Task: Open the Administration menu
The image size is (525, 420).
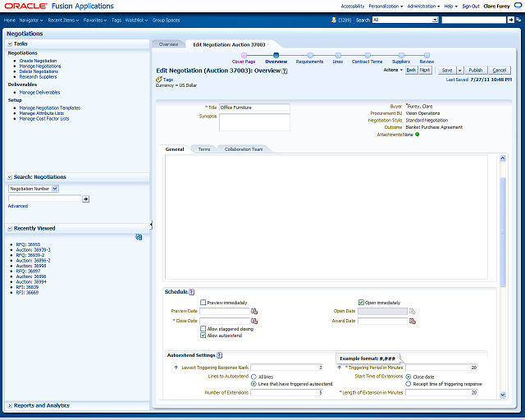Action: coord(423,6)
